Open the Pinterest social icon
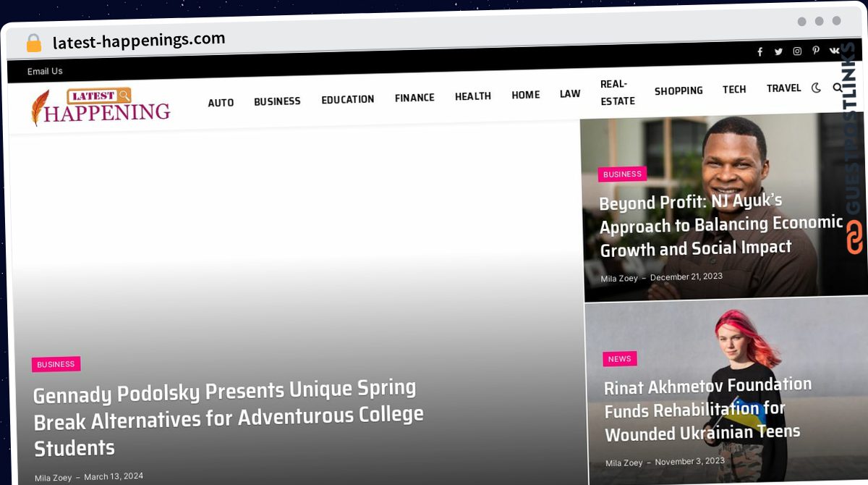Screen dimensions: 868x485 click(x=816, y=50)
